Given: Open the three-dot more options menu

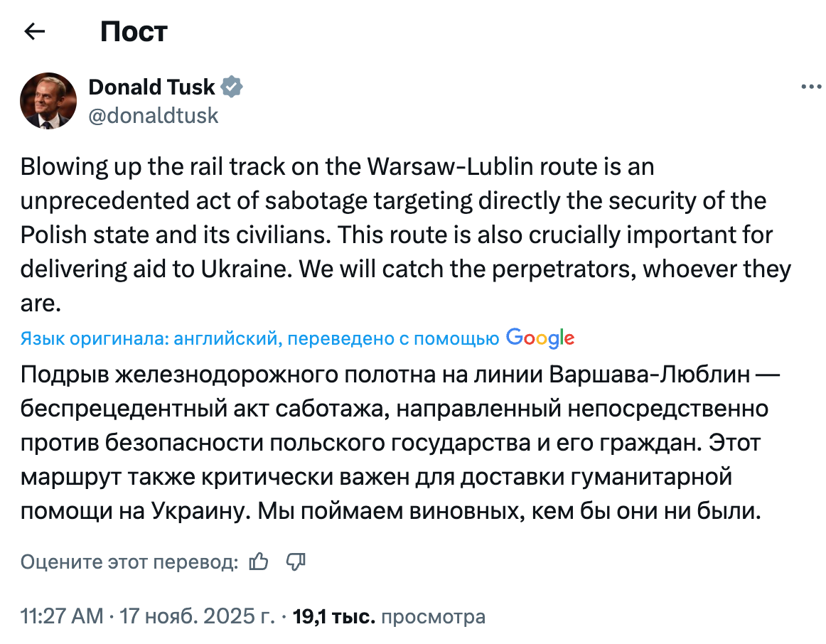Looking at the screenshot, I should (810, 87).
